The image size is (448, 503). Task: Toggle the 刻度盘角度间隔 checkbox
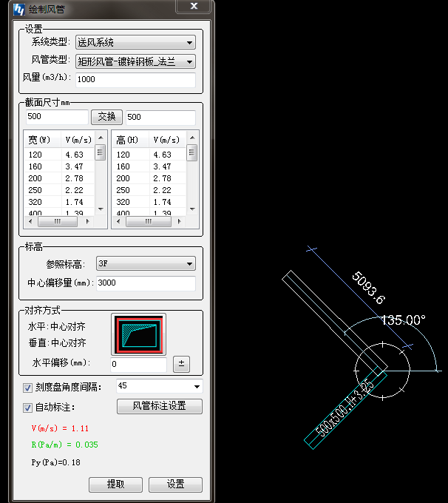[27, 388]
